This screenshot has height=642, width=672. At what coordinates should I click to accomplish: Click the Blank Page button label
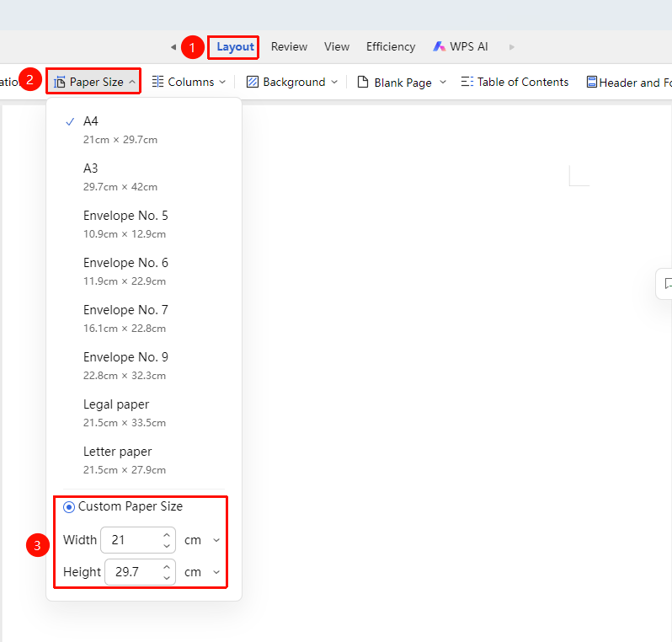[x=403, y=83]
